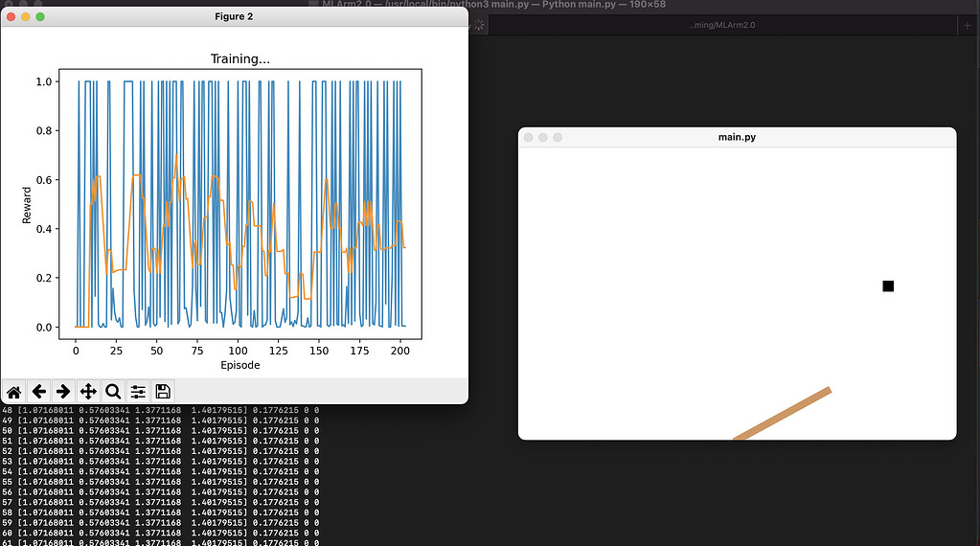980x546 pixels.
Task: Click the black target square
Action: [x=888, y=285]
